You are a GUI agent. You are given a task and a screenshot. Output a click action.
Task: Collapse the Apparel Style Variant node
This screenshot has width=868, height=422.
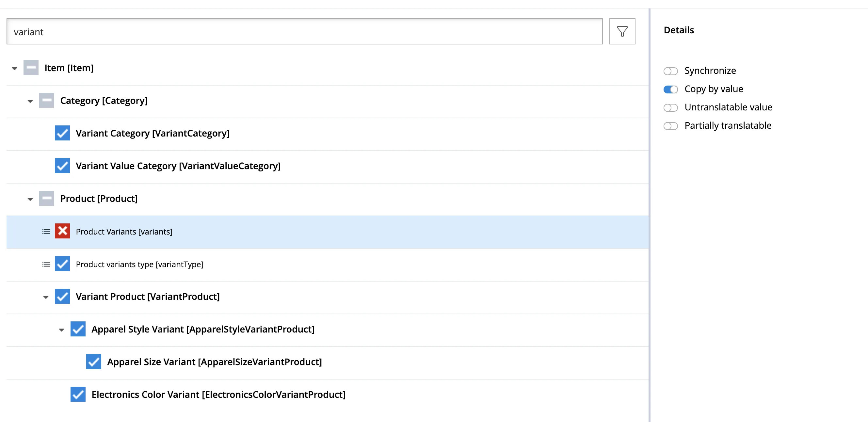61,330
